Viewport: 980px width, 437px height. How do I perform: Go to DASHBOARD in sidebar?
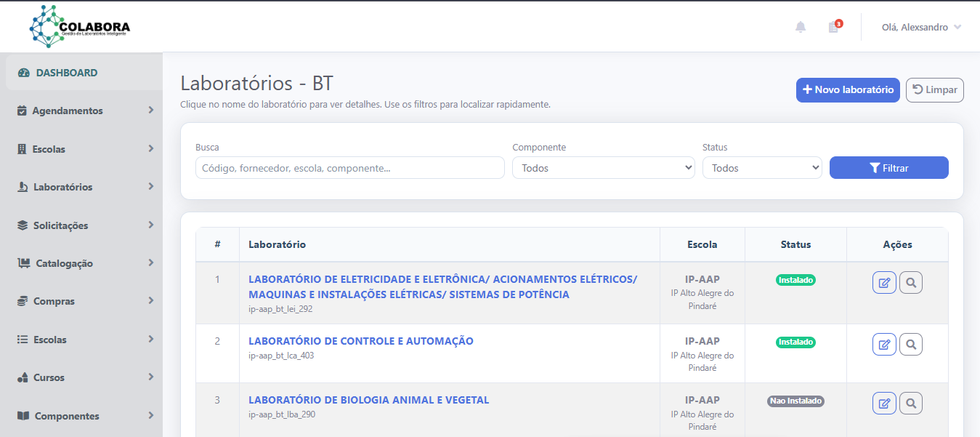pos(84,73)
